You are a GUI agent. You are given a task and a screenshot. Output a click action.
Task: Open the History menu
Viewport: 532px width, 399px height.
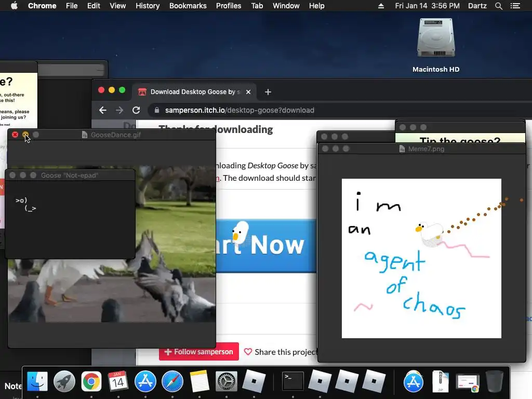pyautogui.click(x=147, y=6)
